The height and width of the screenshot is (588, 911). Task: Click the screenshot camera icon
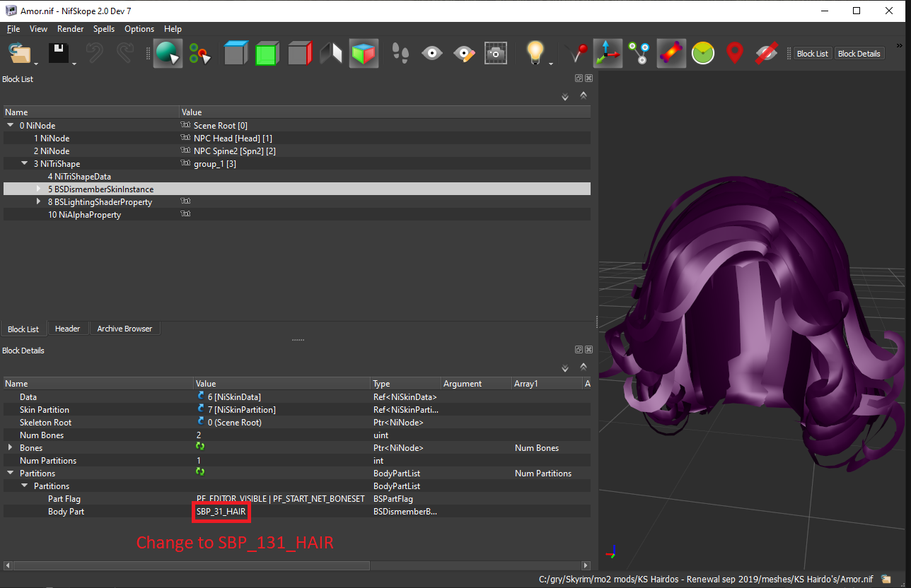point(496,54)
